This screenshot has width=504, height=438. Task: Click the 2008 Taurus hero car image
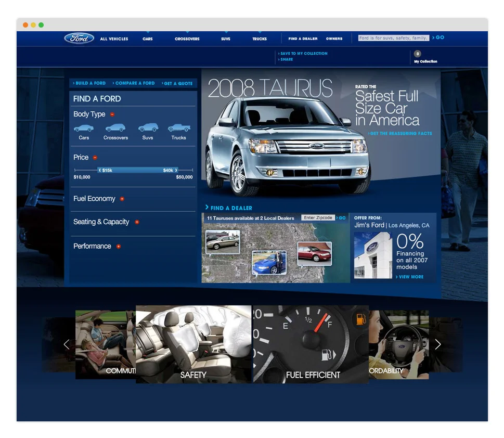[287, 146]
